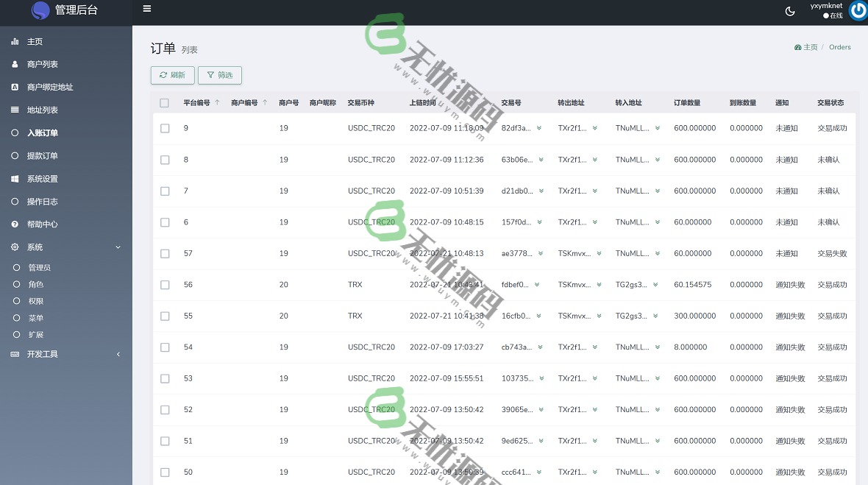The image size is (868, 485).
Task: Sort by the 商户编号 column arrow
Action: pyautogui.click(x=265, y=103)
